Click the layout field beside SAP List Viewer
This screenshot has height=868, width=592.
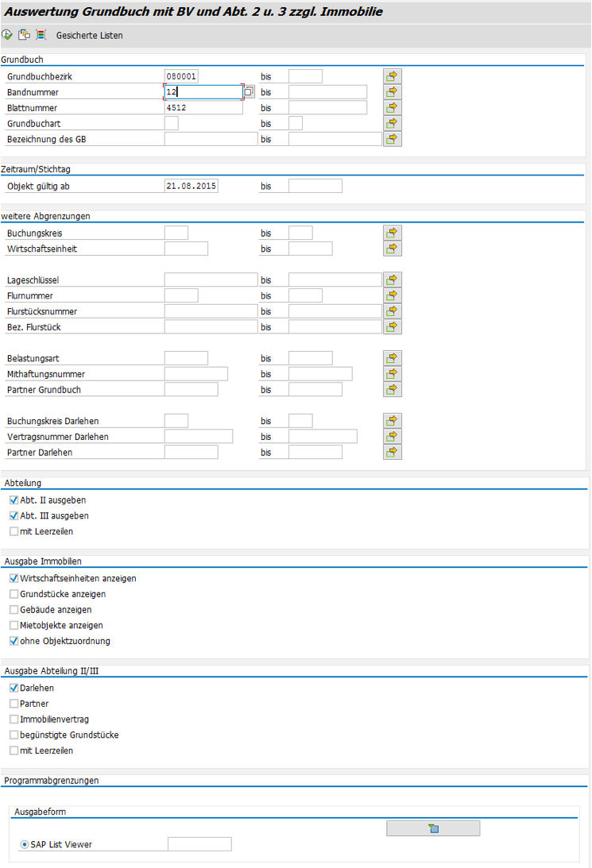coord(199,844)
